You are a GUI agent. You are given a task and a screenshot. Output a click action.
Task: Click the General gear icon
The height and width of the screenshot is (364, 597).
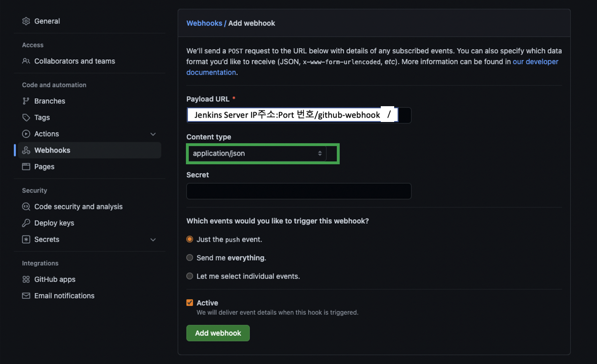point(26,21)
